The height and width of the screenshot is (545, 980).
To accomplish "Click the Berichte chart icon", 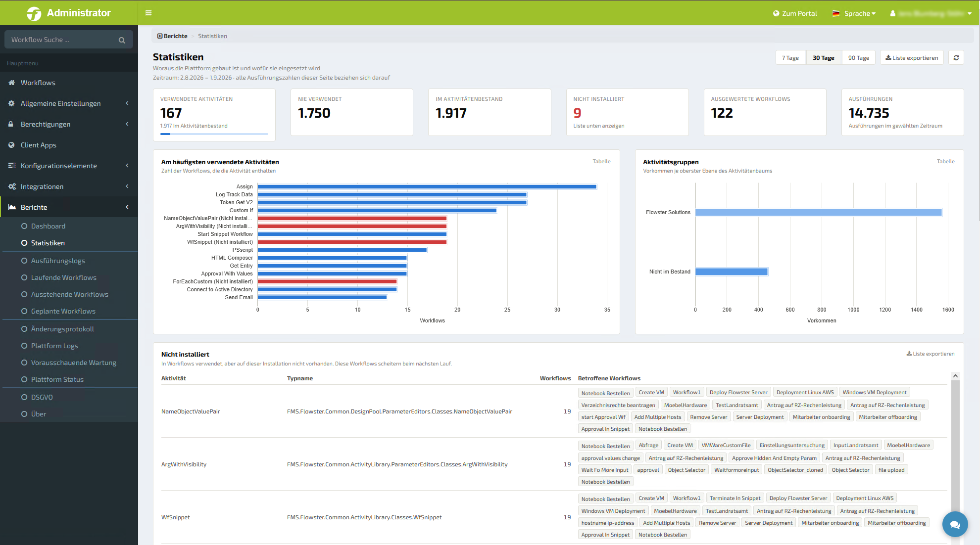I will (x=12, y=207).
